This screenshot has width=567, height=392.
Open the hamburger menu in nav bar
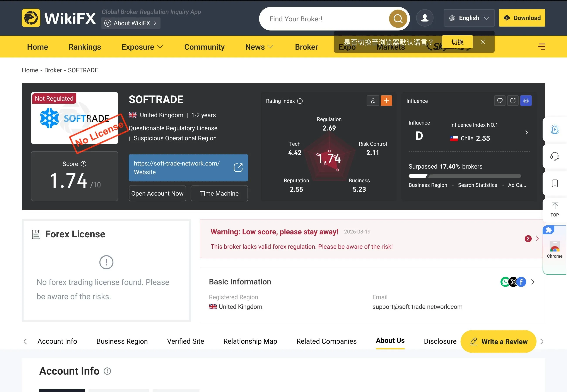click(x=541, y=47)
